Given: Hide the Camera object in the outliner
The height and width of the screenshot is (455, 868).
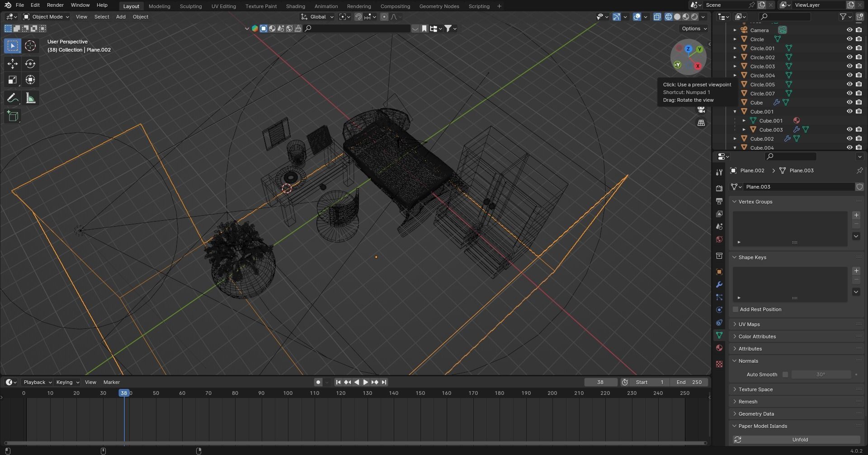Looking at the screenshot, I should pyautogui.click(x=849, y=30).
